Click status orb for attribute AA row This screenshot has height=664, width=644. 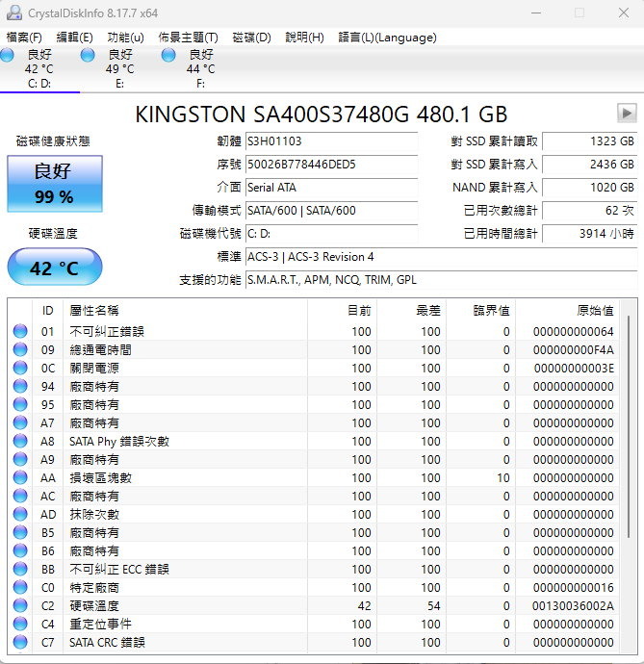point(20,477)
